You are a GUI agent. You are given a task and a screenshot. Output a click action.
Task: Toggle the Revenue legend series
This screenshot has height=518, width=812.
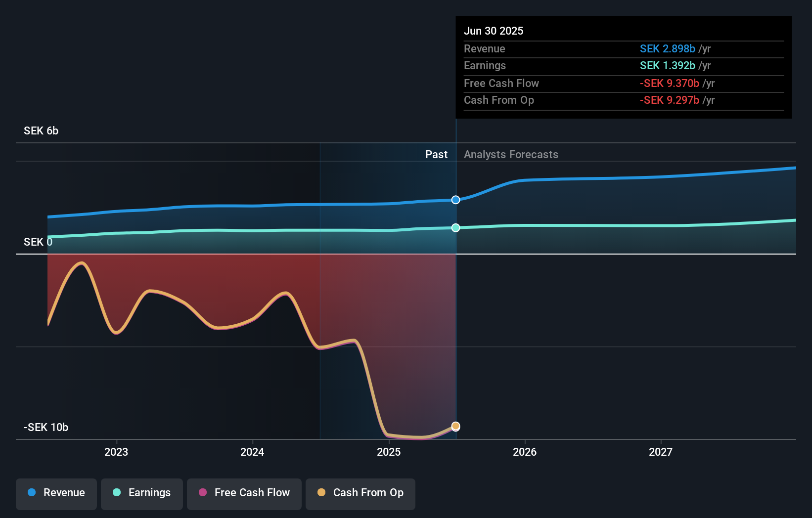pyautogui.click(x=56, y=493)
